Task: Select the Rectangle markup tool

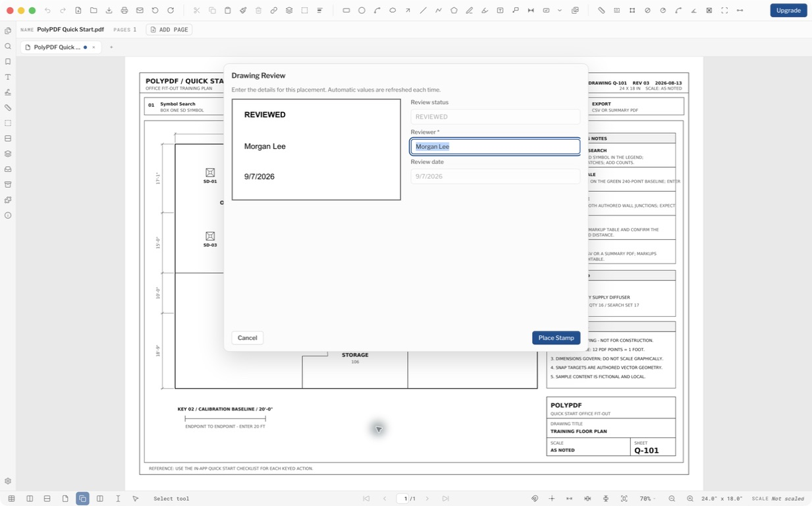Action: pyautogui.click(x=346, y=11)
